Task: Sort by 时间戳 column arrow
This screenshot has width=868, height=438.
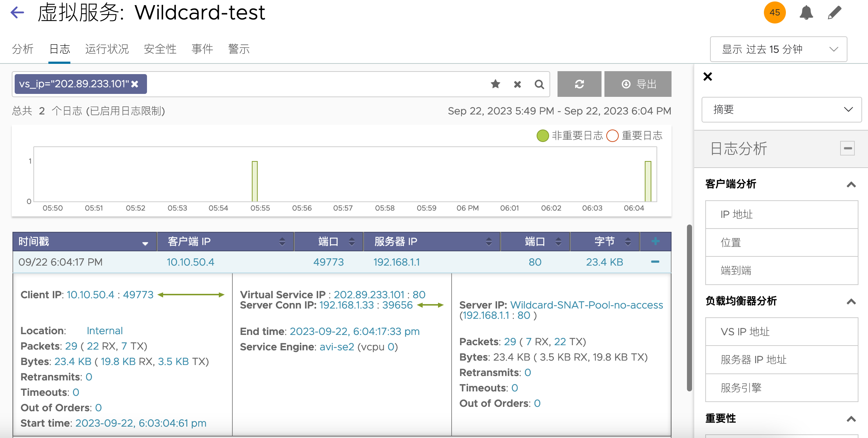Action: [145, 243]
